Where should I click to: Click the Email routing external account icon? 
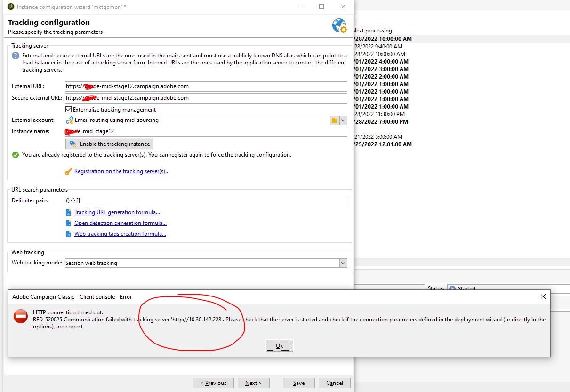70,120
